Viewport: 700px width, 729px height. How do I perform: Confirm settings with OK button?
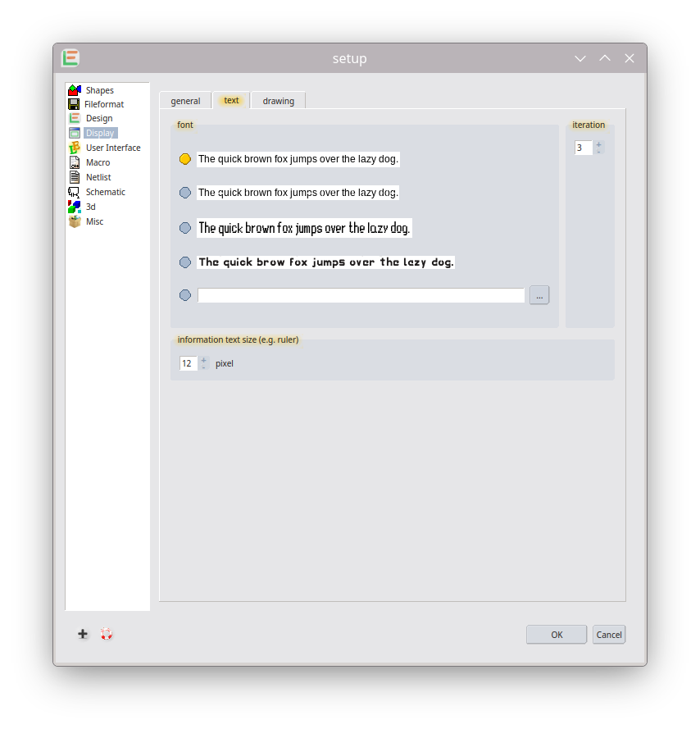point(557,635)
